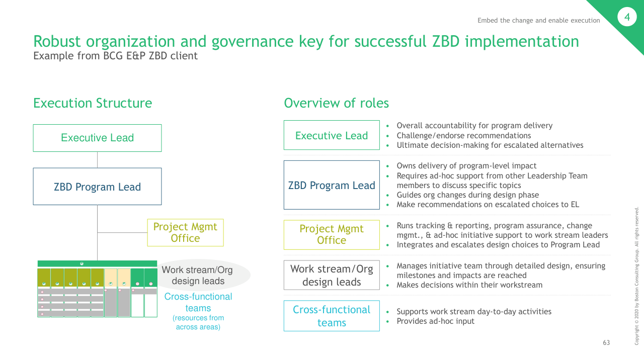
Task: Click the 'Embed the change and enable execution' header
Action: (x=538, y=21)
